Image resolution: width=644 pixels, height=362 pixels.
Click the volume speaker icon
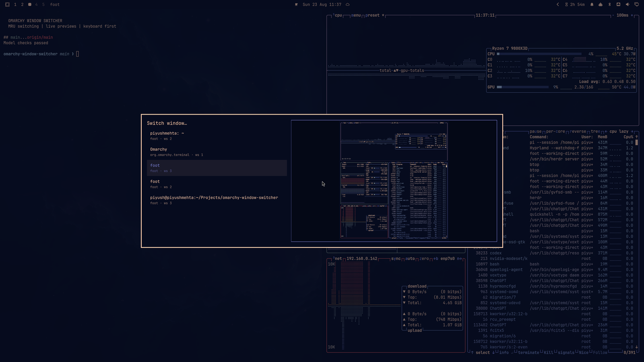coord(627,4)
